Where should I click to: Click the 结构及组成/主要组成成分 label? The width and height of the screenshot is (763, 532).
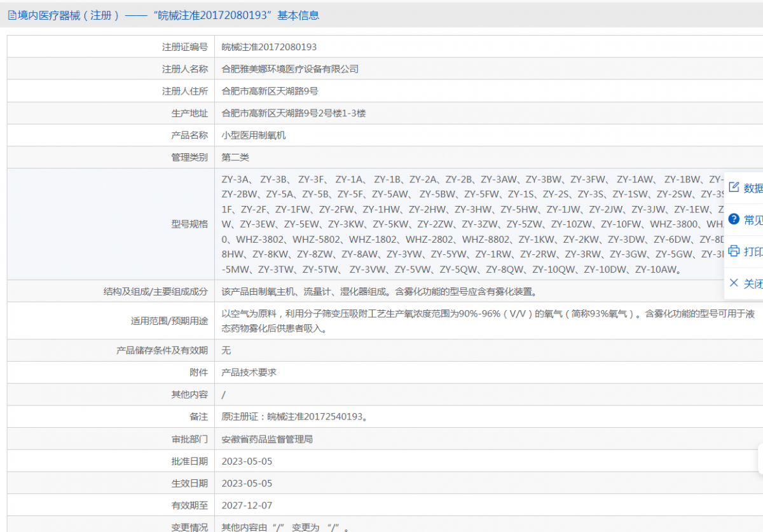coord(156,292)
